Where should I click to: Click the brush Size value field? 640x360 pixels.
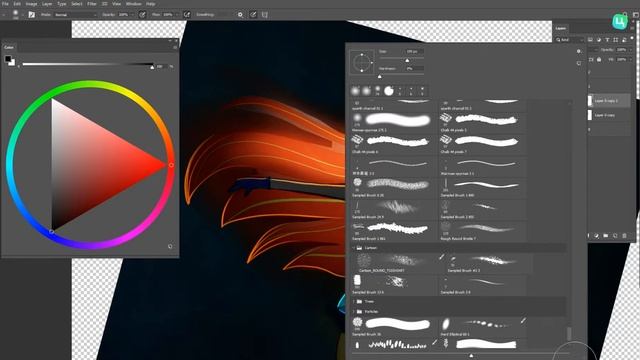pos(414,52)
